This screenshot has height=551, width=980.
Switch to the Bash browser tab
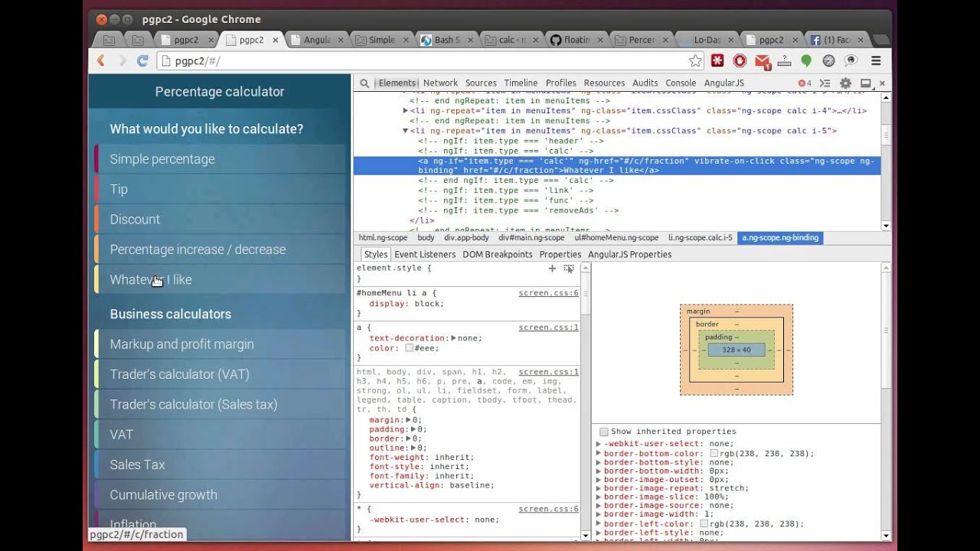(445, 40)
